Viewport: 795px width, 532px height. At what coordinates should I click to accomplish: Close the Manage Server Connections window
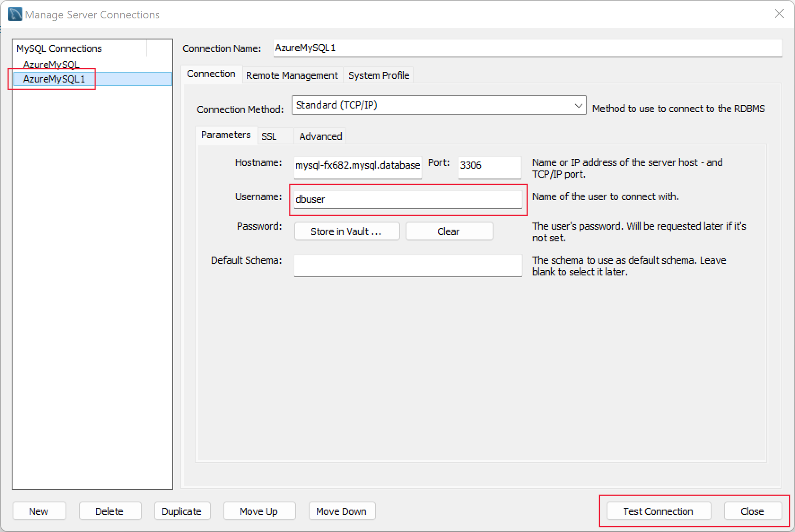point(779,14)
